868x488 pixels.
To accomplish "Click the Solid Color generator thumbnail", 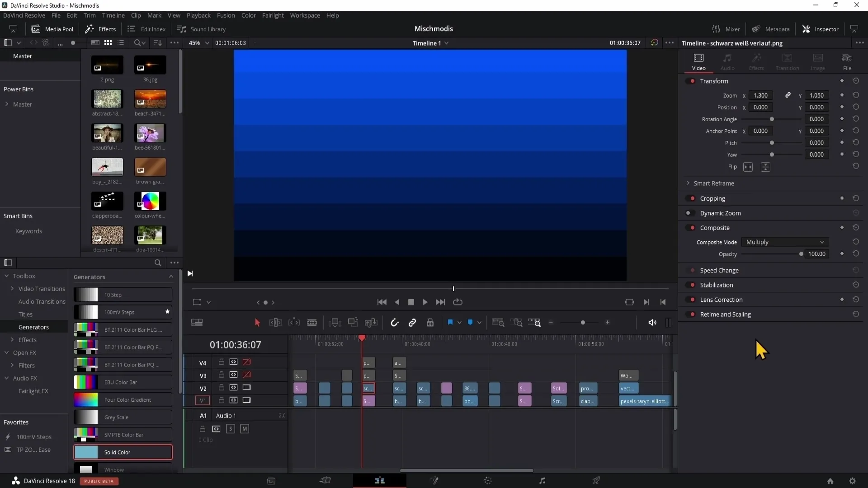I will [86, 453].
